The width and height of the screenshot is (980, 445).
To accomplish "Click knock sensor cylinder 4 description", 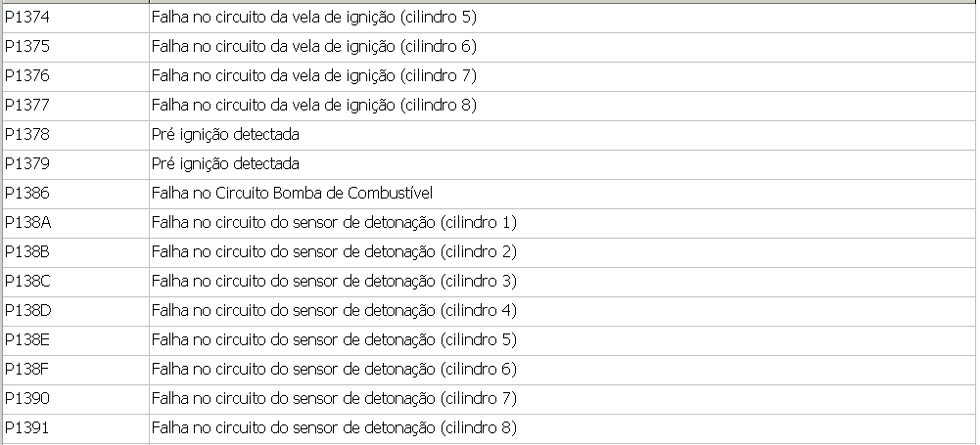I will (x=334, y=311).
